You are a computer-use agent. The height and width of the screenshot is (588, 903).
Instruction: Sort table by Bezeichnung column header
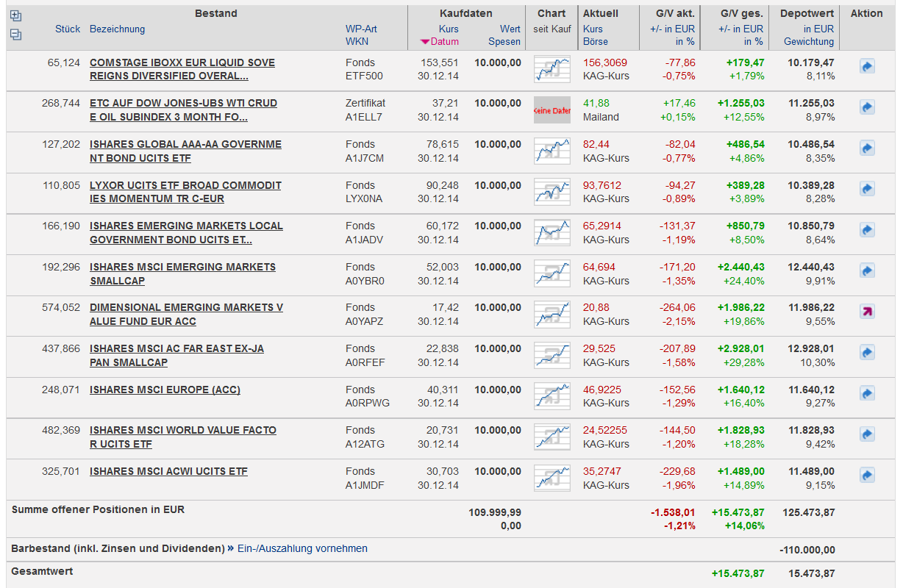point(117,29)
